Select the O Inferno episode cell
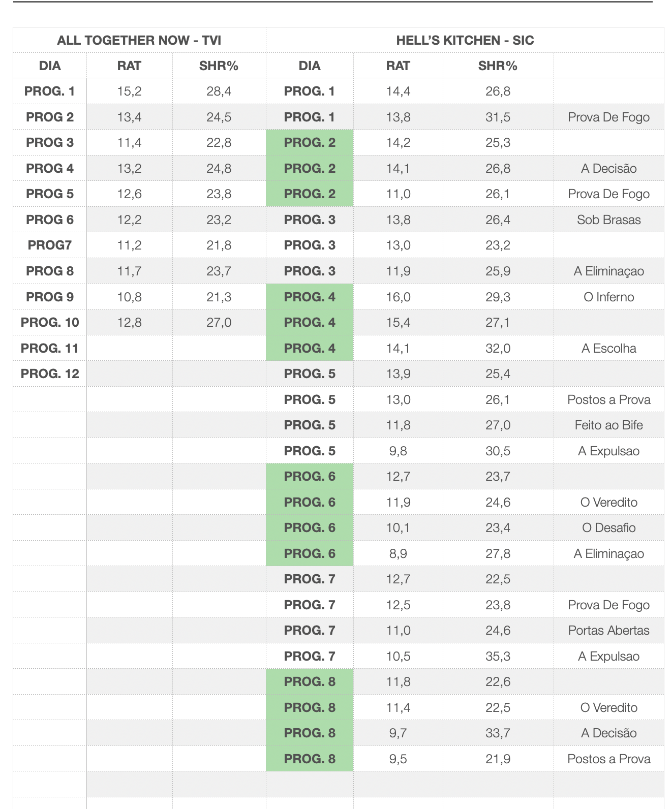The image size is (672, 809). click(608, 297)
